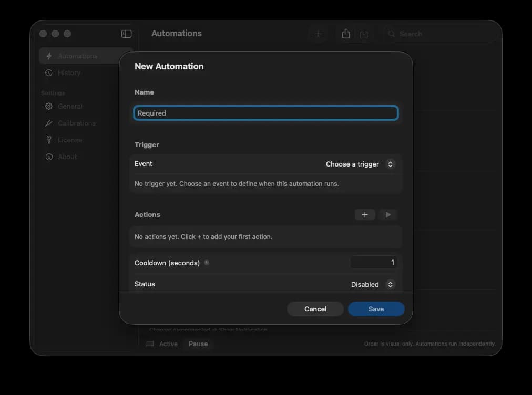Viewport: 532px width, 395px height.
Task: Open History in the sidebar
Action: point(86,73)
